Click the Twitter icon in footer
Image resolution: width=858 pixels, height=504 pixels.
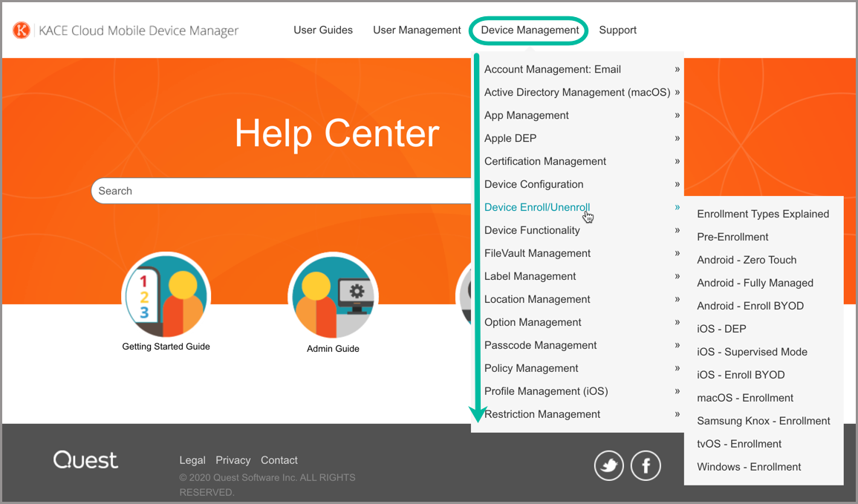[608, 465]
